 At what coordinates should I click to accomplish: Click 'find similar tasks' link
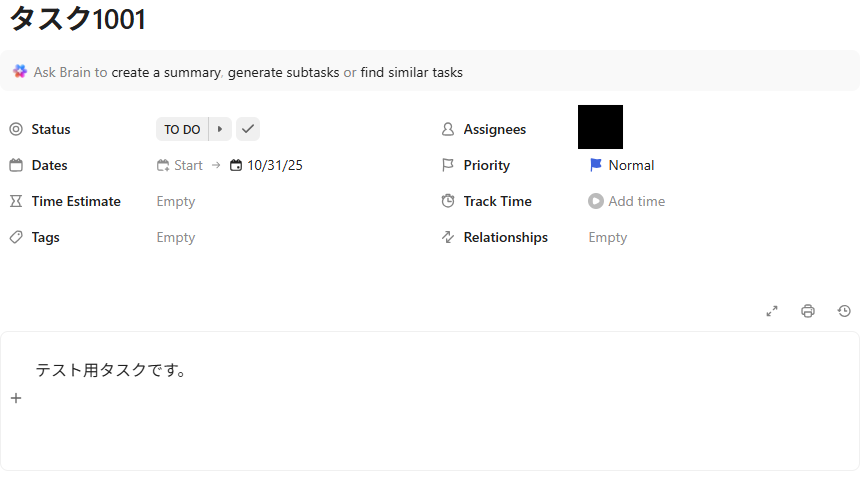(411, 73)
